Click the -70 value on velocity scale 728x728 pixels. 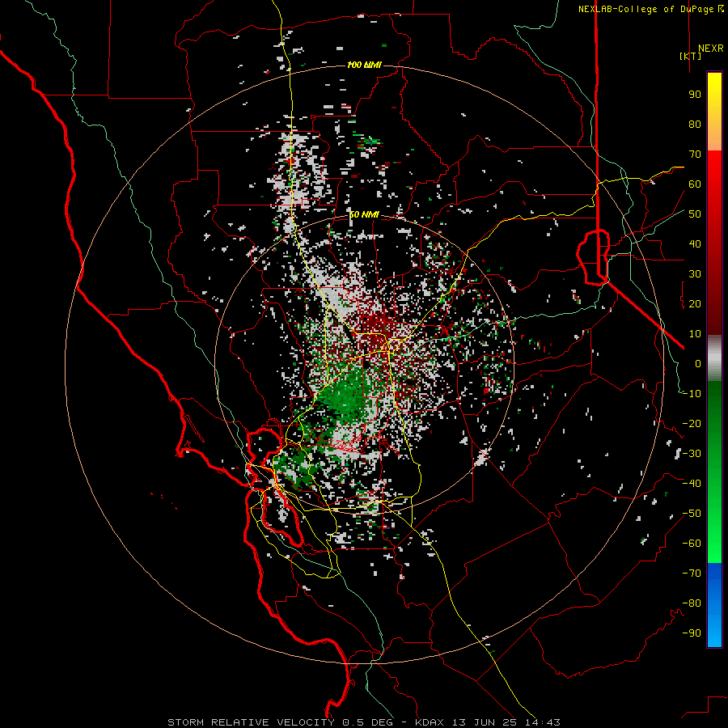coord(692,574)
